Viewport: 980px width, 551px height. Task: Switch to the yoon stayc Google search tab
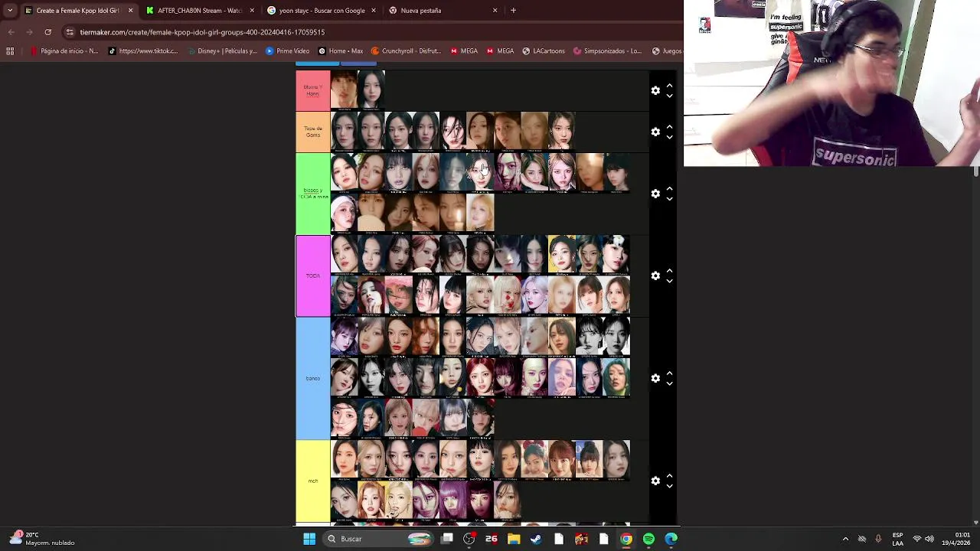click(x=322, y=11)
